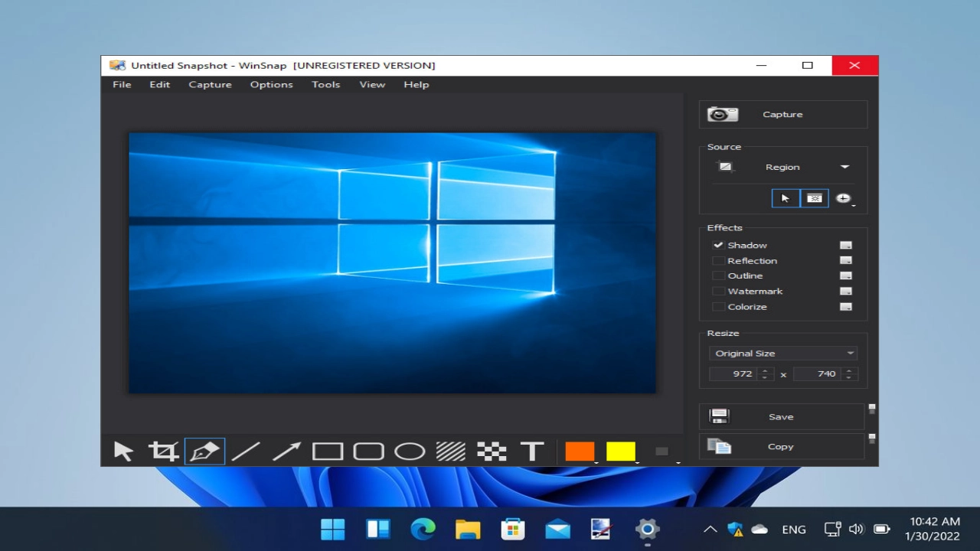Open Colorize effect settings
Viewport: 980px width, 551px height.
point(846,307)
